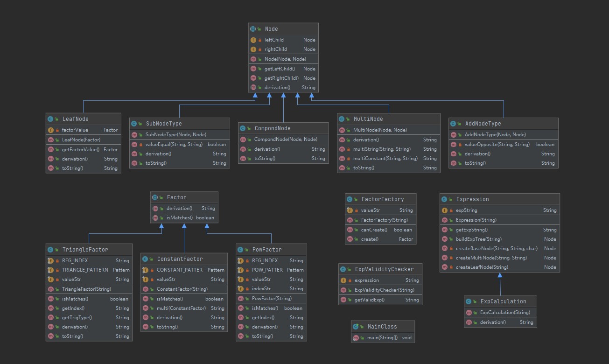
Task: Select the getTrigType() method row
Action: point(89,317)
